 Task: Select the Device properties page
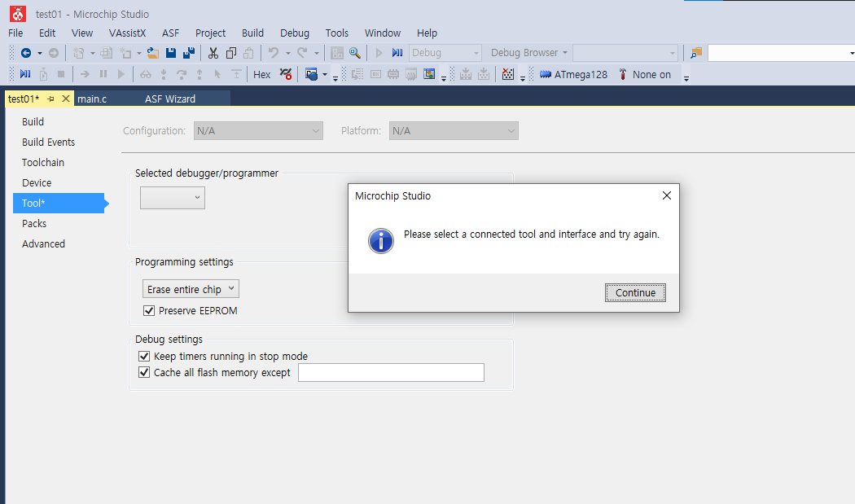pos(37,182)
